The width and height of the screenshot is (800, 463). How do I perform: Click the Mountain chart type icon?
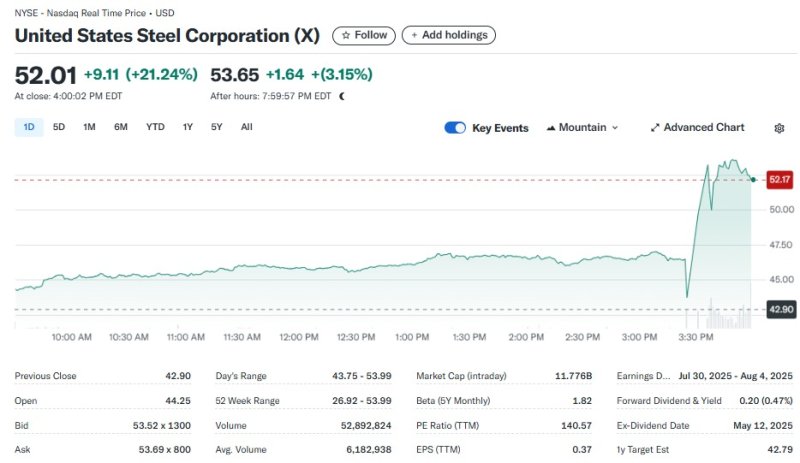[x=551, y=128]
